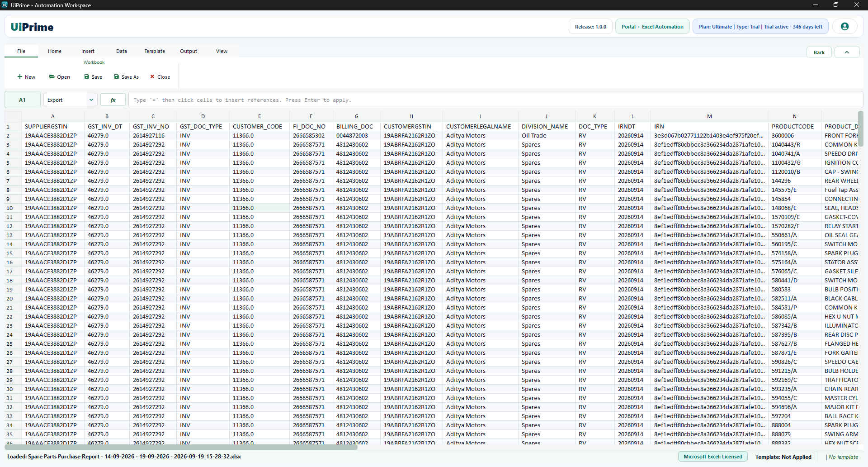Switch to the File tab
The height and width of the screenshot is (467, 868).
[x=21, y=51]
